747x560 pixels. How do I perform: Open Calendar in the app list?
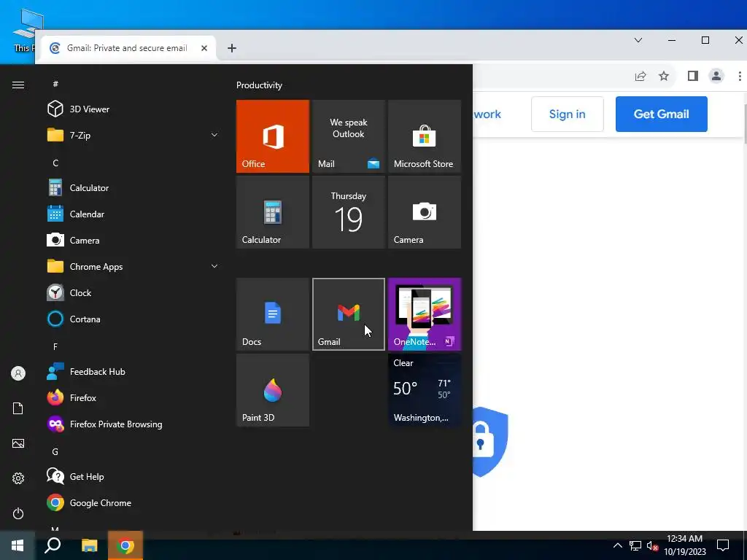pyautogui.click(x=133, y=214)
